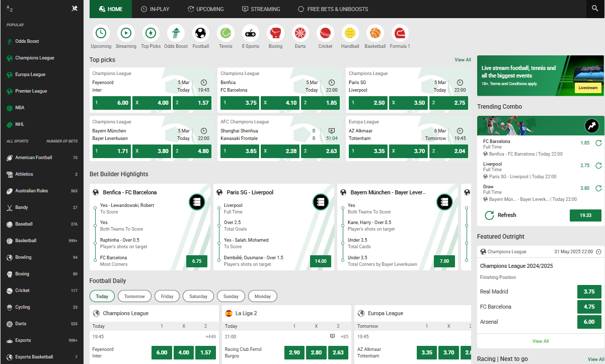Select the Formula 1 helmet icon
Image resolution: width=605 pixels, height=364 pixels.
[x=400, y=33]
